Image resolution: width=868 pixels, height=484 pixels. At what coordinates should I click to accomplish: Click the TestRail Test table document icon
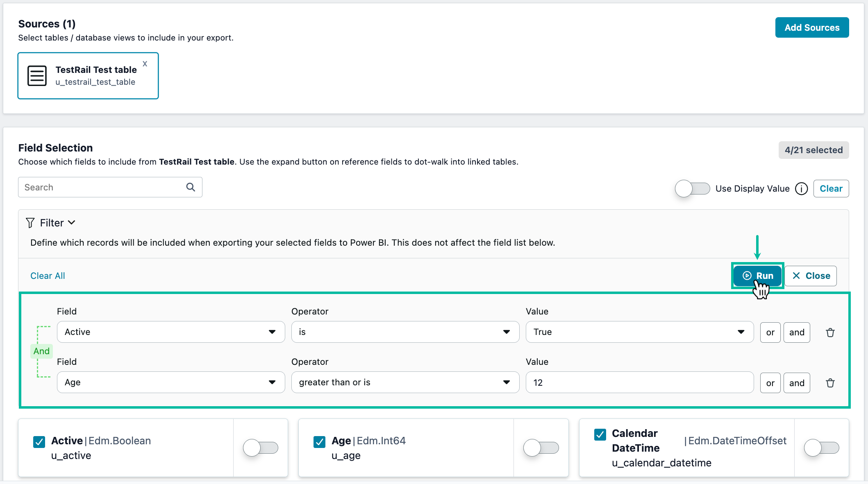[x=37, y=76]
